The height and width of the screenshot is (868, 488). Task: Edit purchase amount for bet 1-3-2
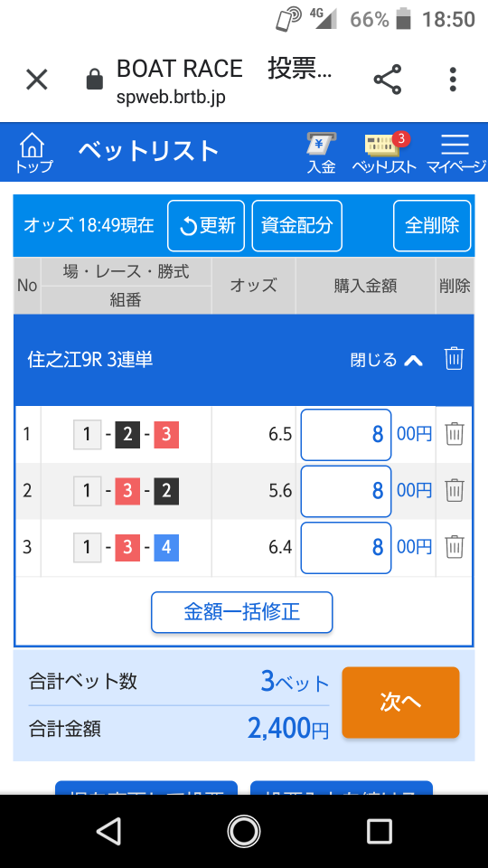pyautogui.click(x=346, y=491)
